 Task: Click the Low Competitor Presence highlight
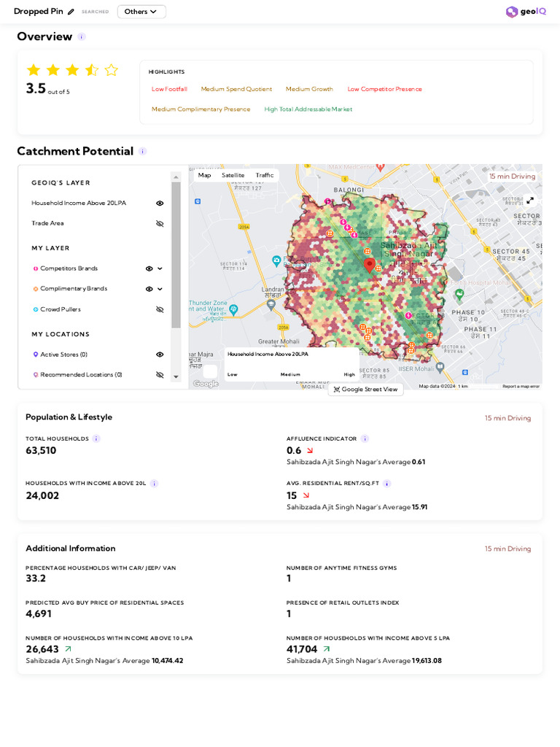click(x=384, y=89)
